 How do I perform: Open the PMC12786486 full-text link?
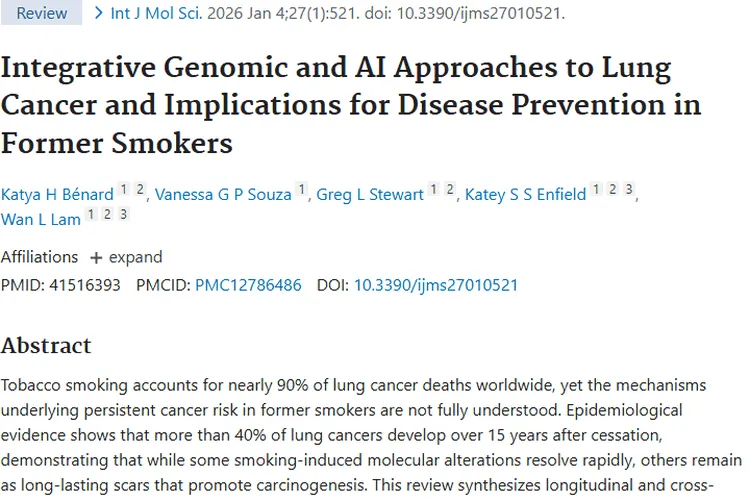coord(248,285)
